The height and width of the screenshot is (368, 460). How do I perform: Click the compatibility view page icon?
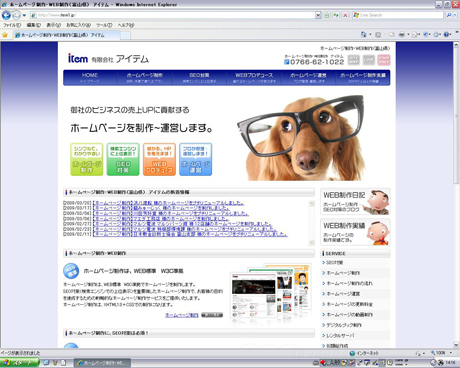(327, 15)
